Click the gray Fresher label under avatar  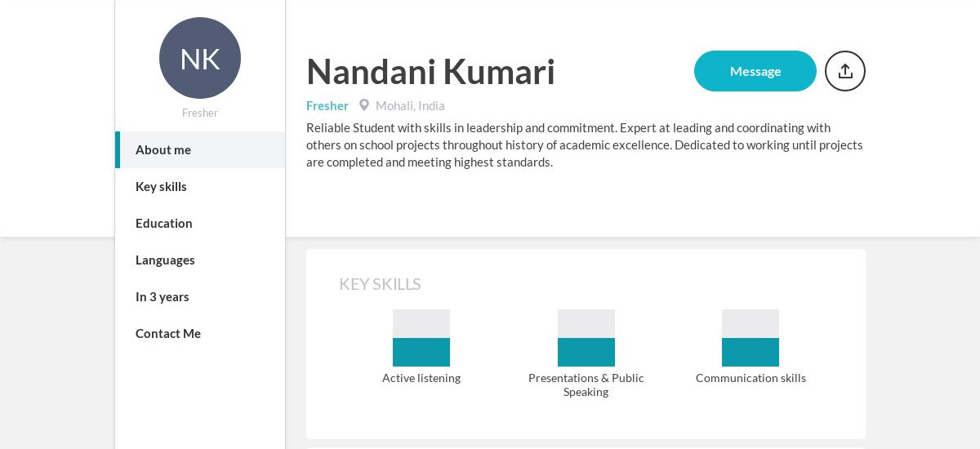point(200,113)
